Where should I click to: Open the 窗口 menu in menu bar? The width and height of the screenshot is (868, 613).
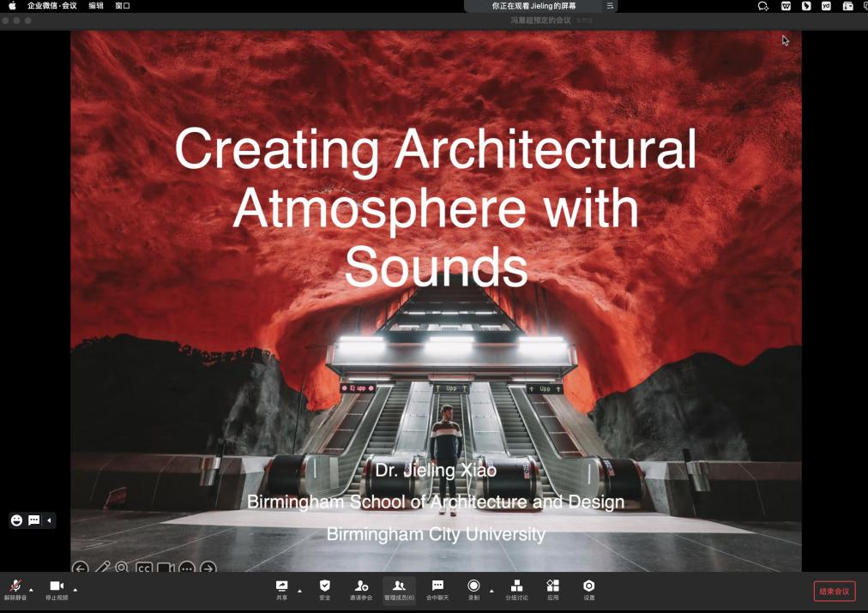(123, 6)
